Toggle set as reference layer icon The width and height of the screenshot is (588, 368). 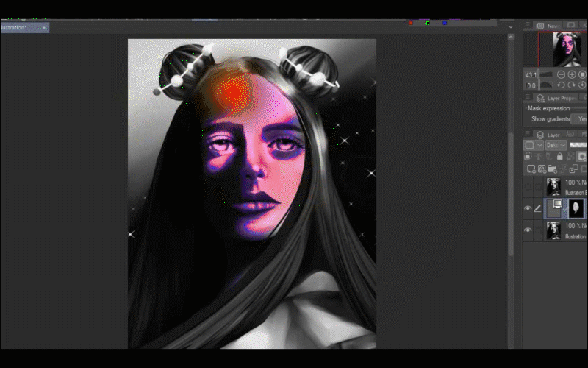(x=539, y=156)
